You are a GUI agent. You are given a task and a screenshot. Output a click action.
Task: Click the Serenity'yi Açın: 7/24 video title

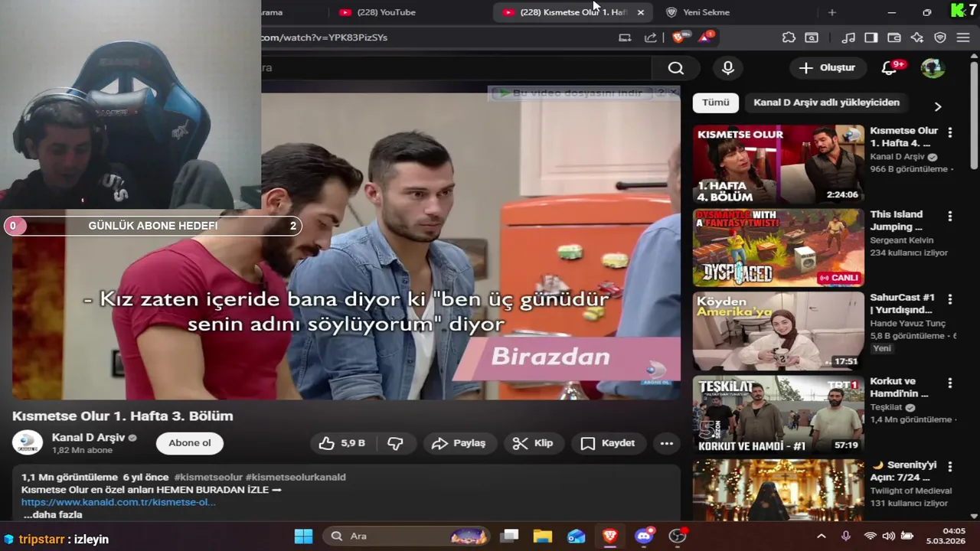click(903, 471)
